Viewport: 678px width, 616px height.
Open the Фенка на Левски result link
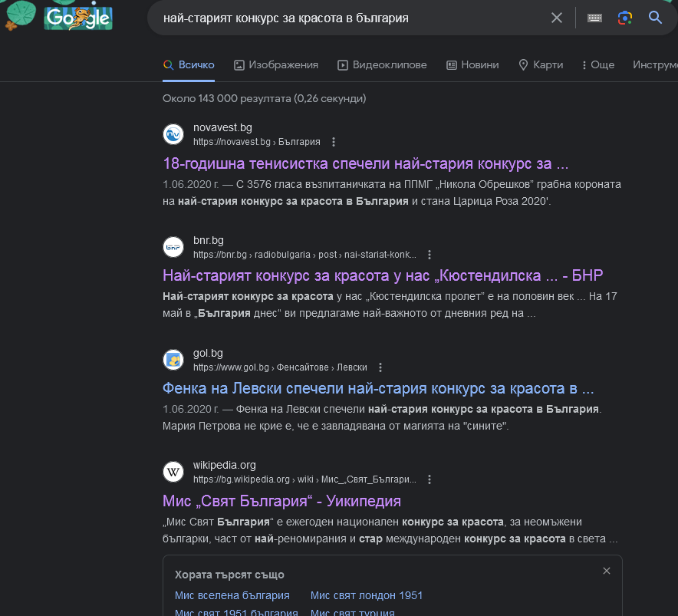378,388
